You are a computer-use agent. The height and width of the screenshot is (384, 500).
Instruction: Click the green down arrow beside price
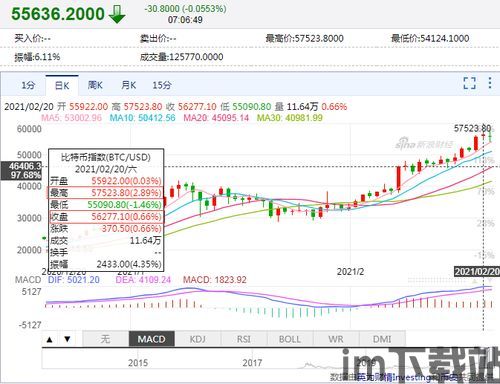tap(117, 15)
